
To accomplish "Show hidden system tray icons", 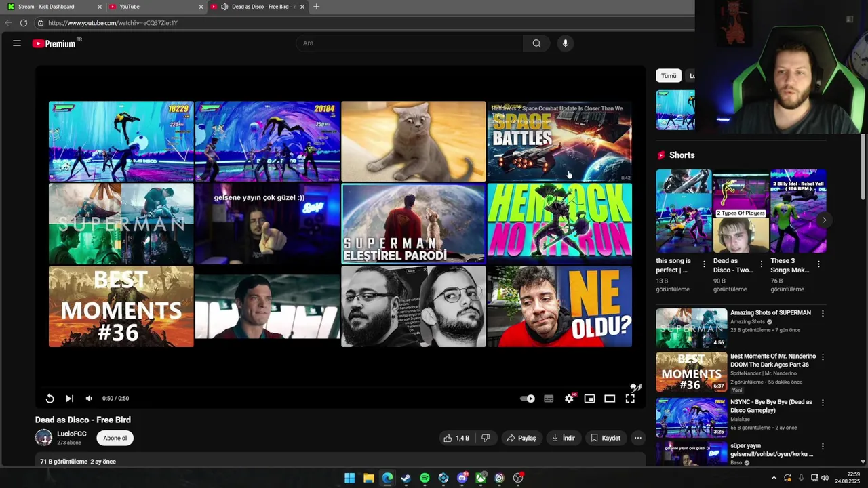I will [774, 478].
